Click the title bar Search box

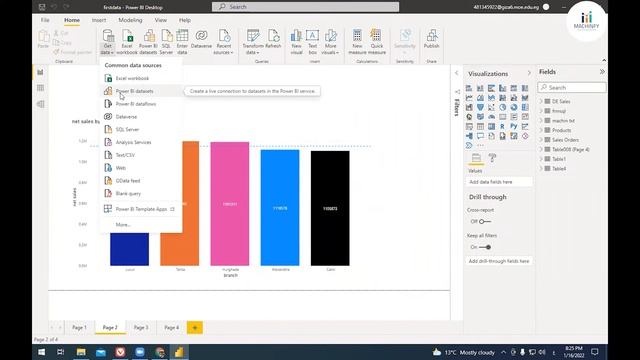[x=305, y=7]
